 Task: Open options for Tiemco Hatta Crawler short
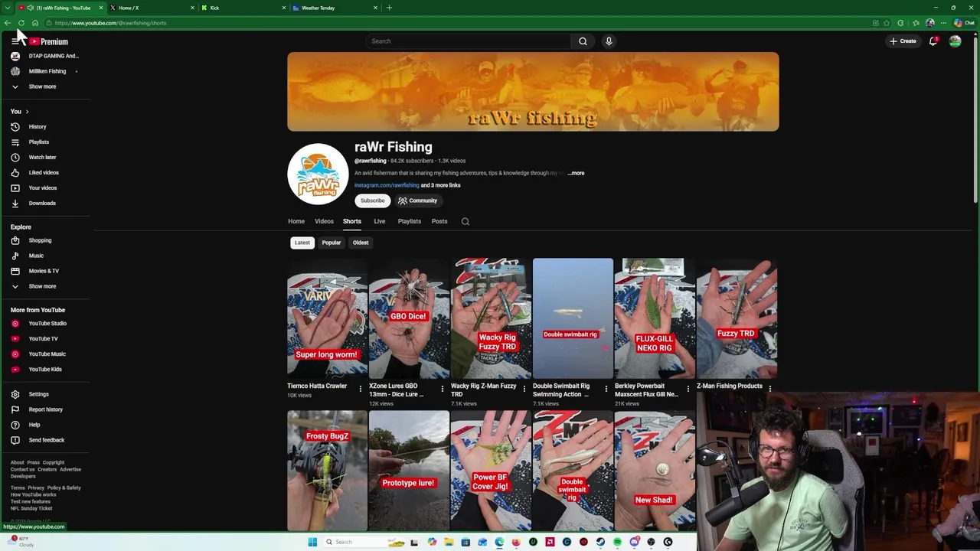coord(361,389)
